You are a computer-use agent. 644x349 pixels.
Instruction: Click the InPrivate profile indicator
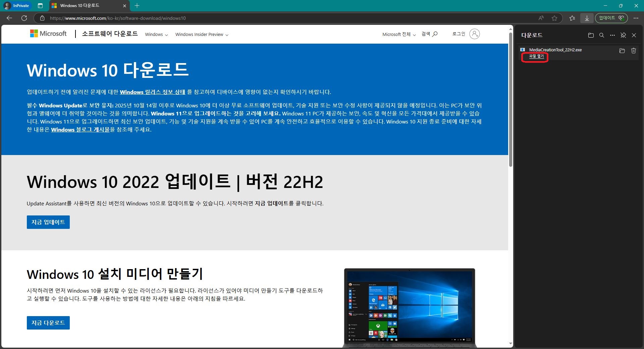(16, 6)
